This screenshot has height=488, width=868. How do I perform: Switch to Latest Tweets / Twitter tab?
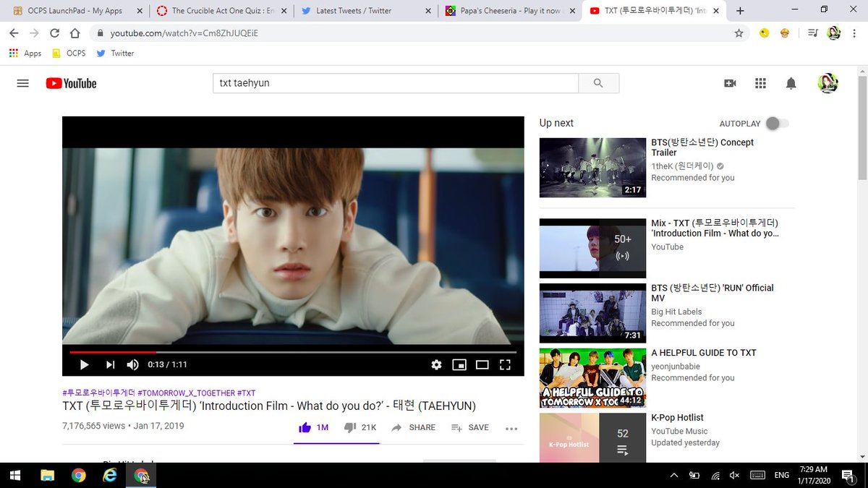pos(366,11)
